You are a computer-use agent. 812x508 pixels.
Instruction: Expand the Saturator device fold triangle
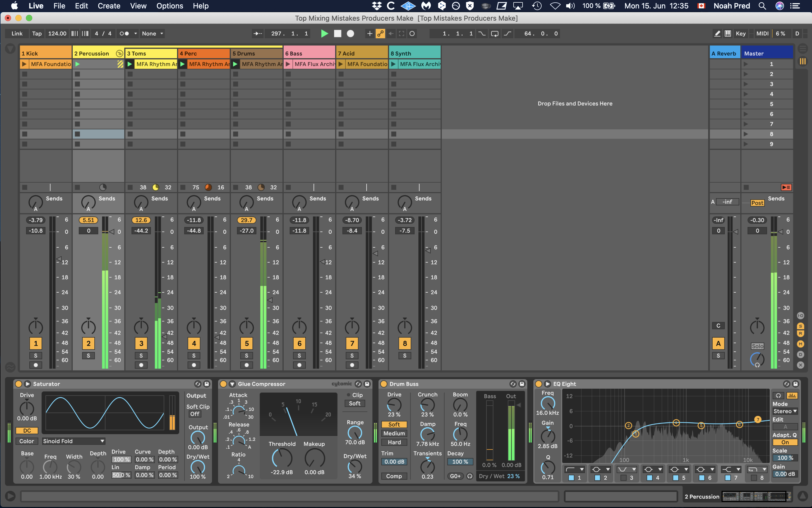(27, 384)
